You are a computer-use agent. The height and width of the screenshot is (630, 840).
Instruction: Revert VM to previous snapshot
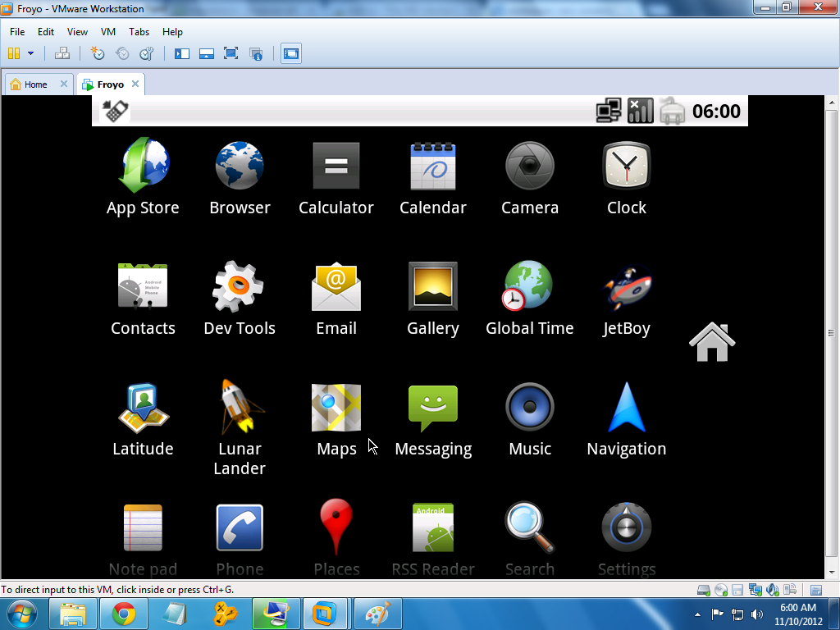coord(122,53)
